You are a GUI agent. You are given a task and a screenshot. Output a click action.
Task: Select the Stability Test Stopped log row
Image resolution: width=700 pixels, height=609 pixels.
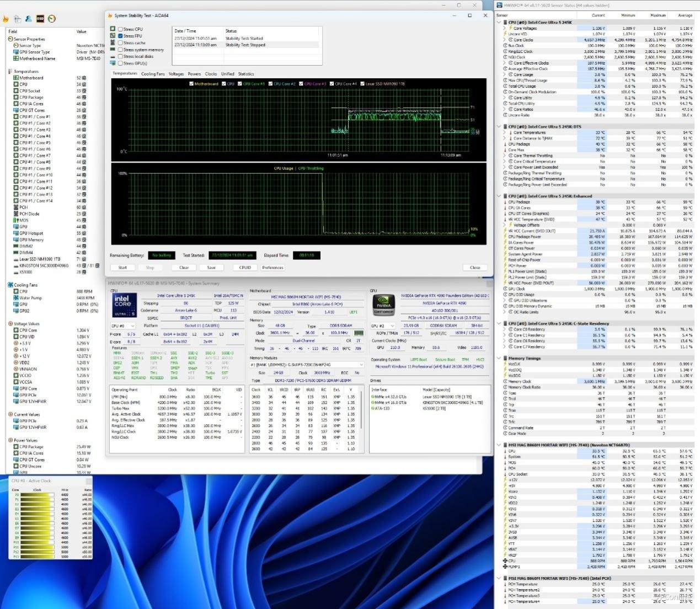click(245, 45)
